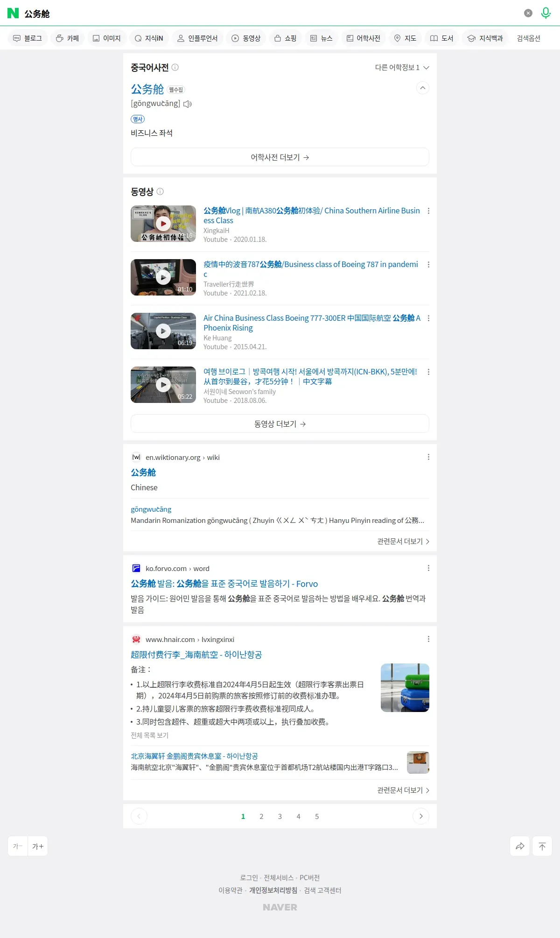Open more options for hnair result

coord(428,639)
